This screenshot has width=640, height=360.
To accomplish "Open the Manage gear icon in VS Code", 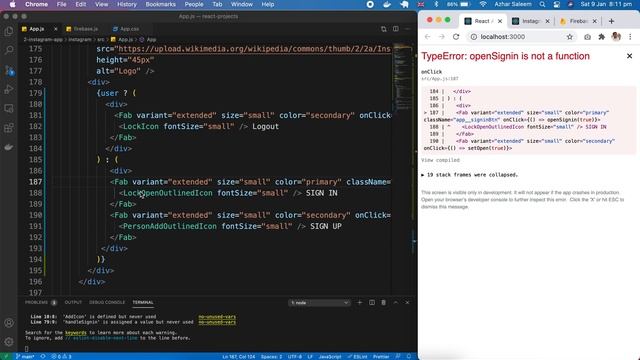I will click(9, 342).
